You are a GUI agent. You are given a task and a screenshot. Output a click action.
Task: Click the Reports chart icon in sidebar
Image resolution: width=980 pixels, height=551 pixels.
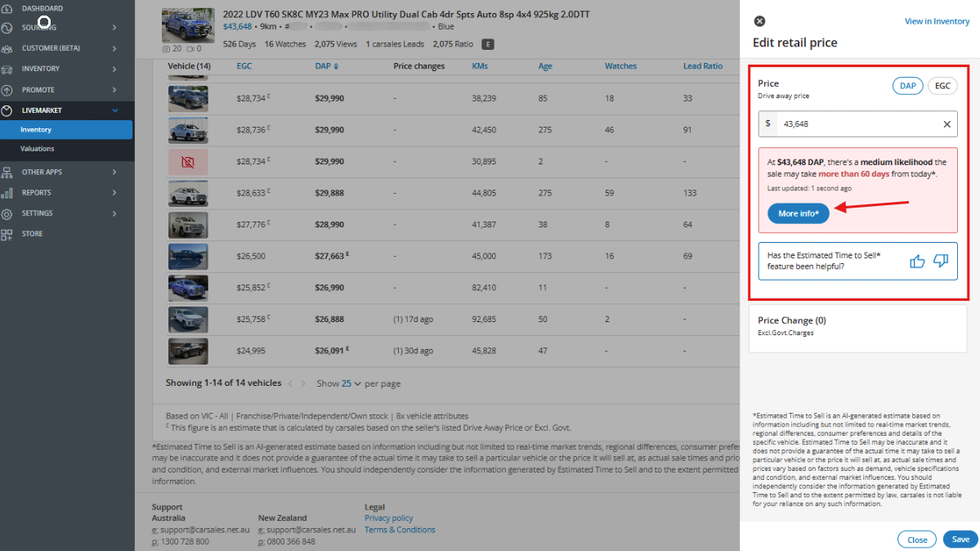[7, 193]
